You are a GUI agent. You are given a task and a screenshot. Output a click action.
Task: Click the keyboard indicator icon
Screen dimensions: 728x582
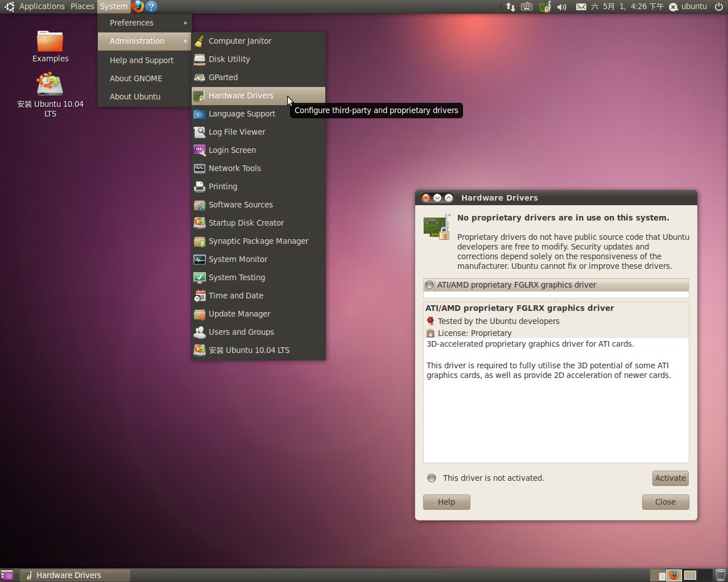[527, 7]
